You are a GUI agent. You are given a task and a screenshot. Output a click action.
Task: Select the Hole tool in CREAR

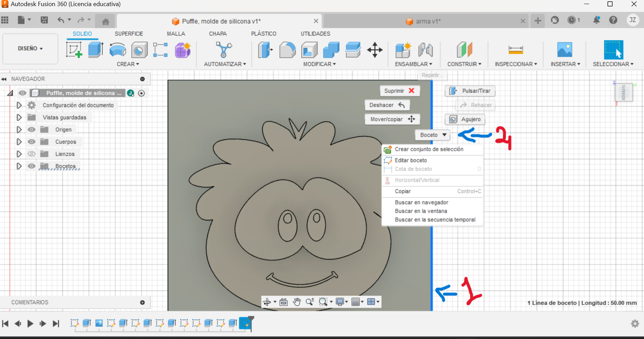139,50
